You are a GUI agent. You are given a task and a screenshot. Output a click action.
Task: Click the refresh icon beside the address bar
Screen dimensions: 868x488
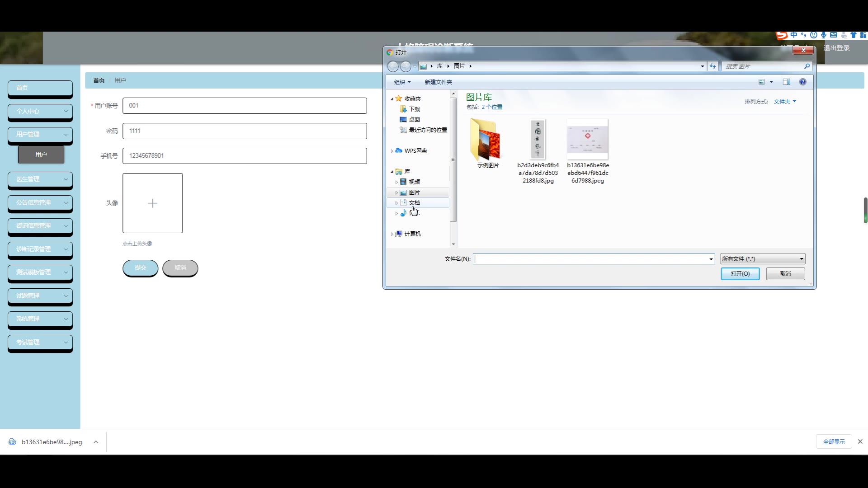(x=713, y=66)
